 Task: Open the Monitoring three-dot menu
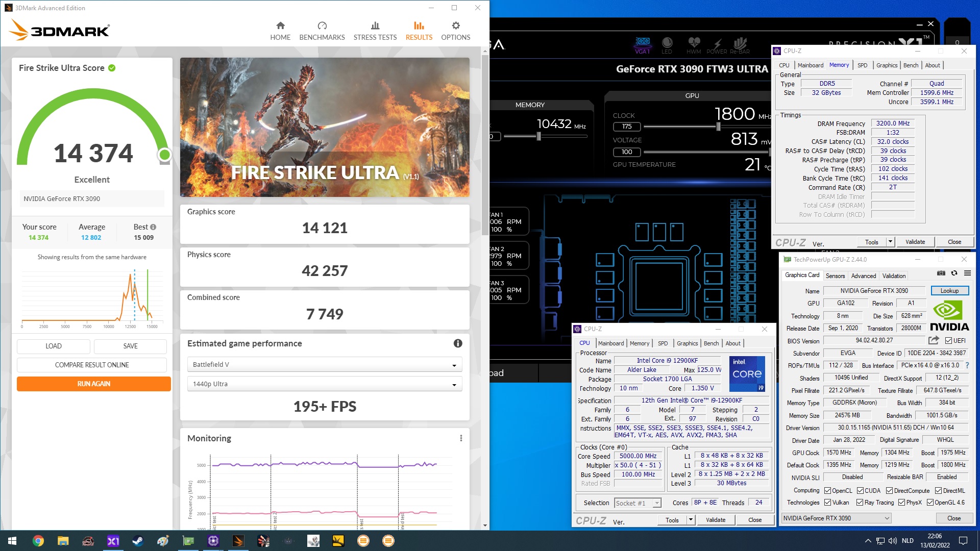coord(461,438)
